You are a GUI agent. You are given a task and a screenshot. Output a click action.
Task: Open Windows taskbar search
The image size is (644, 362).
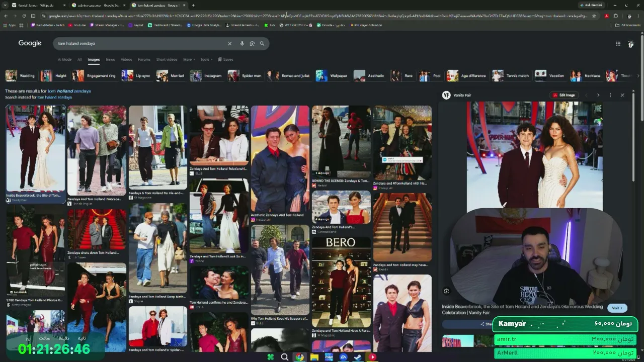pyautogui.click(x=285, y=357)
